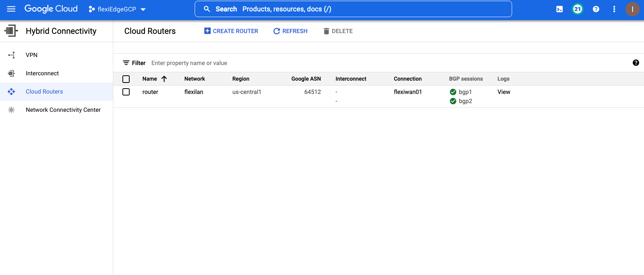Select the us-central1 region cell
Image resolution: width=644 pixels, height=275 pixels.
click(x=247, y=92)
